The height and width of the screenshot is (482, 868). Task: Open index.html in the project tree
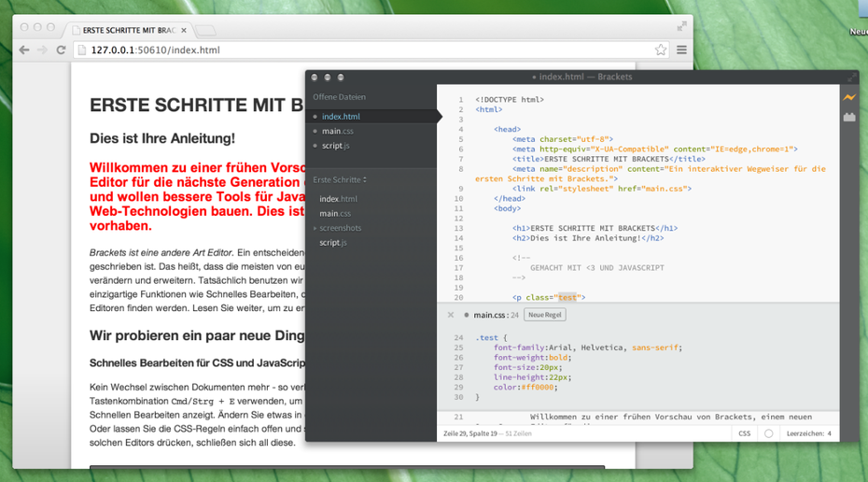click(338, 198)
